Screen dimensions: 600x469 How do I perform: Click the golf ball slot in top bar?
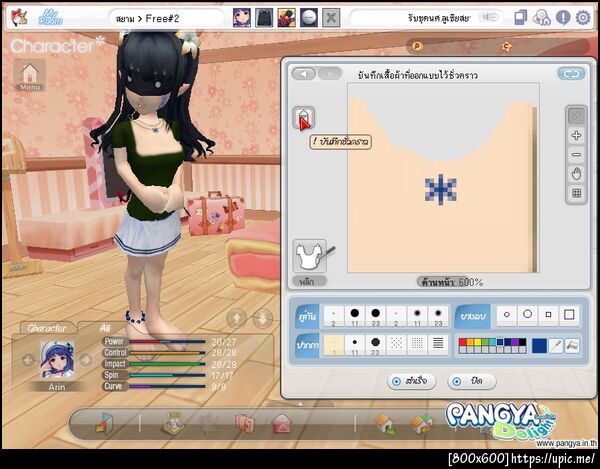click(309, 18)
